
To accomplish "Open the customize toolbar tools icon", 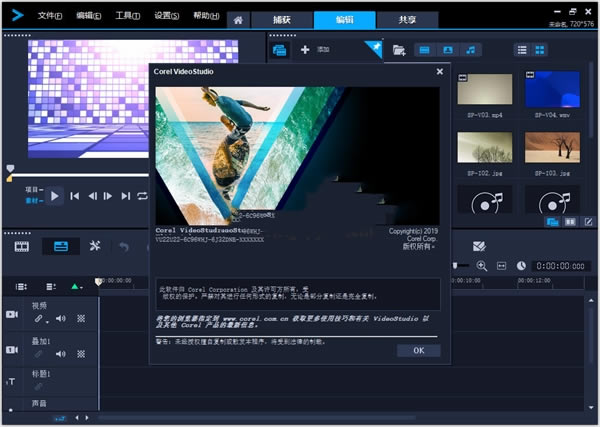I will [x=95, y=245].
